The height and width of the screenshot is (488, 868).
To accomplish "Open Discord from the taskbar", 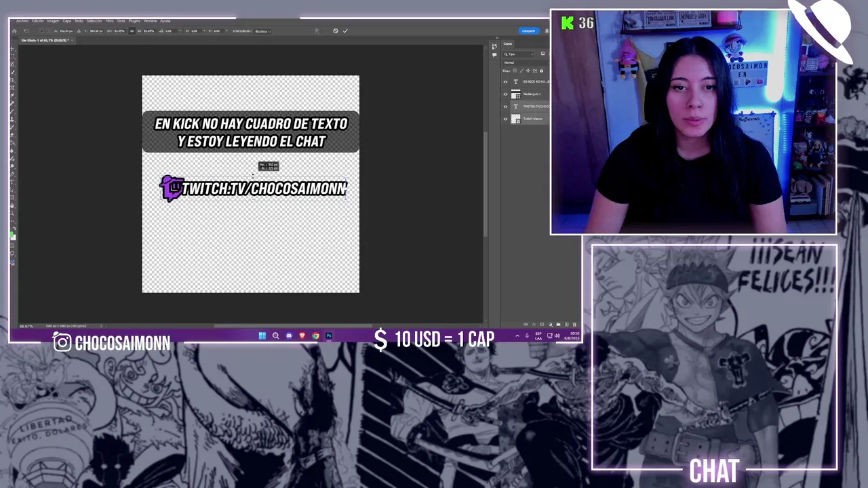I will tap(289, 335).
